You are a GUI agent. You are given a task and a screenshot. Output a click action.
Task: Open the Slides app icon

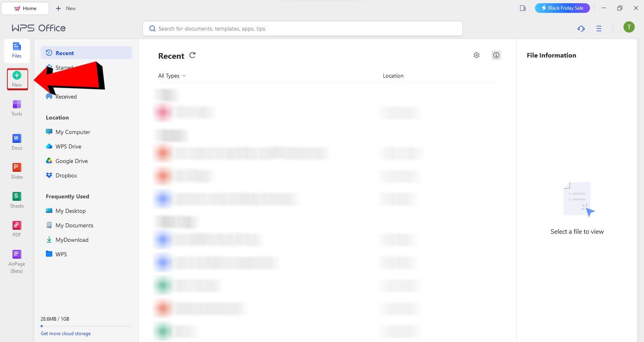click(17, 171)
